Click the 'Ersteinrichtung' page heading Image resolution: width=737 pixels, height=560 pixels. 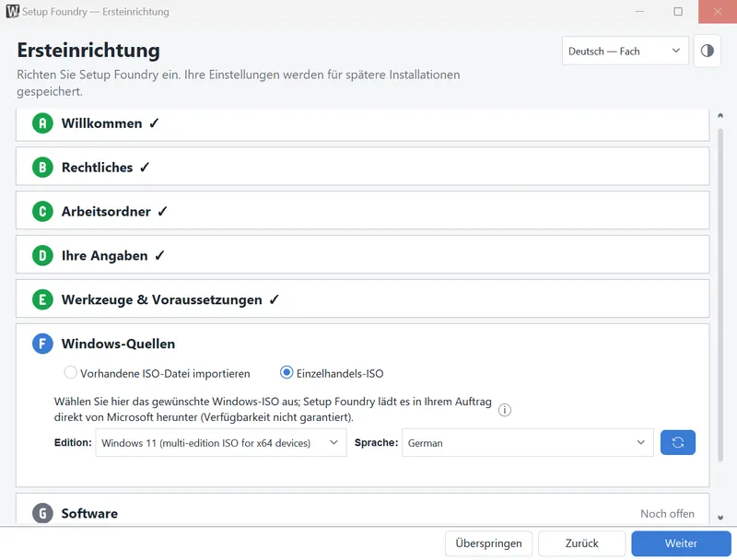pyautogui.click(x=88, y=50)
